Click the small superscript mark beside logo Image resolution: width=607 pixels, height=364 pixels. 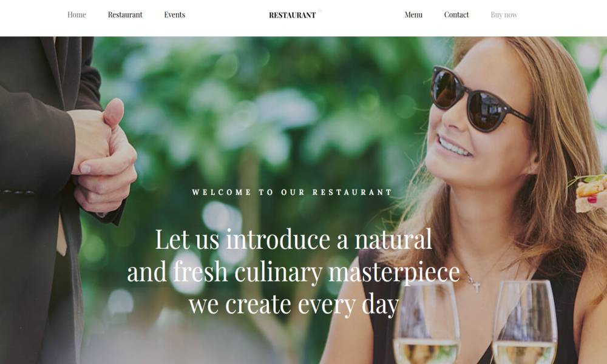click(x=319, y=11)
